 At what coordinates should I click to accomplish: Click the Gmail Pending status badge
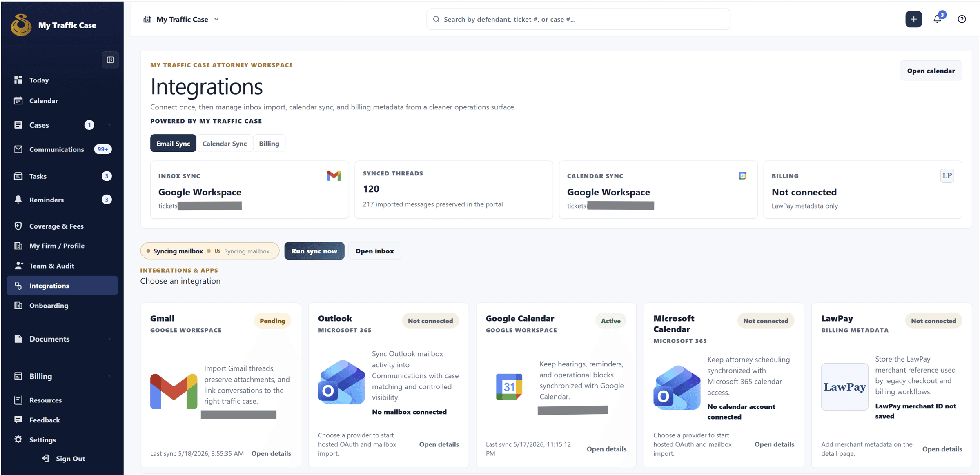coord(272,321)
